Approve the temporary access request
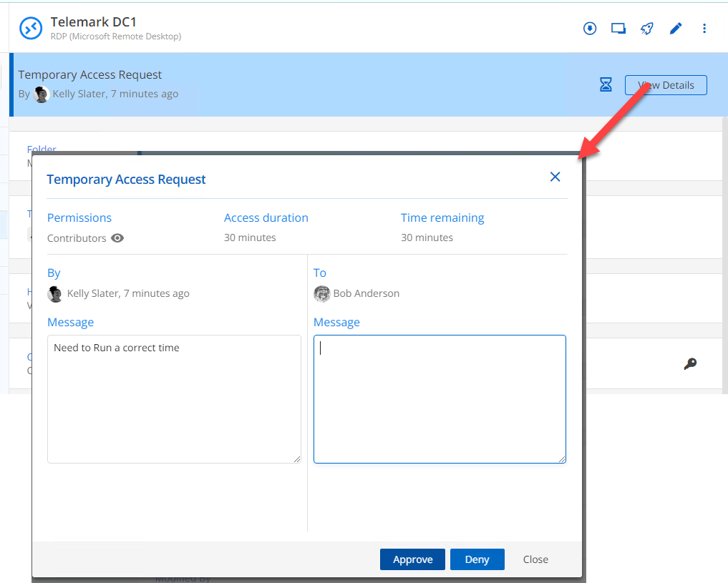 [x=412, y=559]
